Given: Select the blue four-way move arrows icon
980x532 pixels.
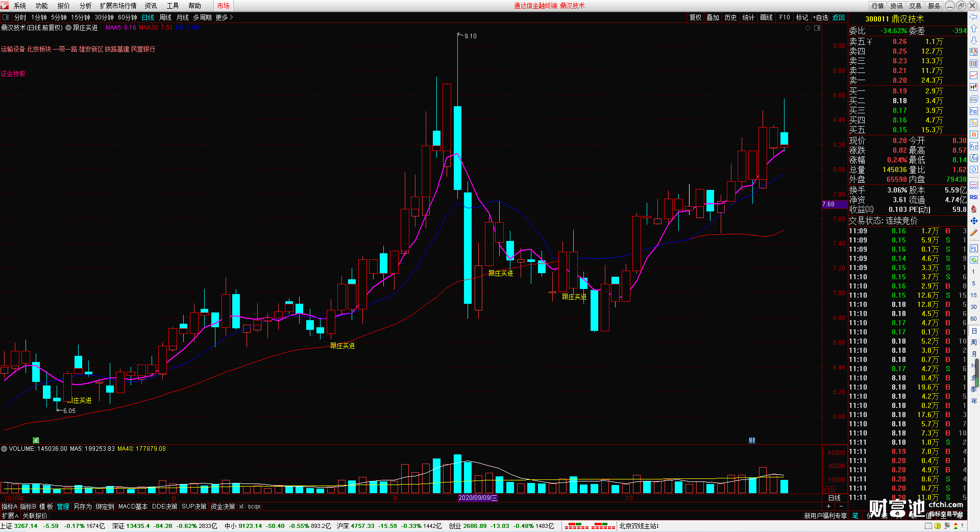Looking at the screenshot, I should tap(973, 221).
